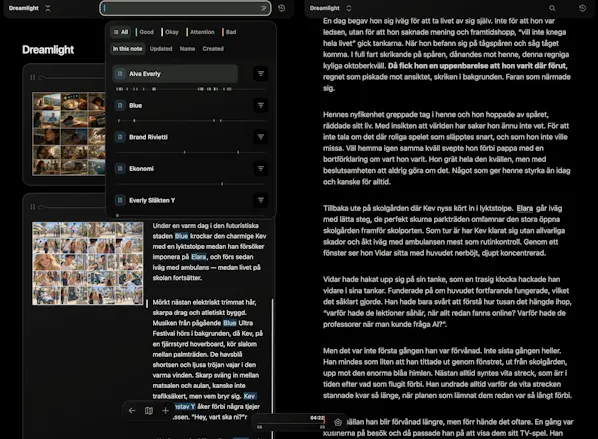
Task: Filter by the Okay status
Action: [170, 32]
